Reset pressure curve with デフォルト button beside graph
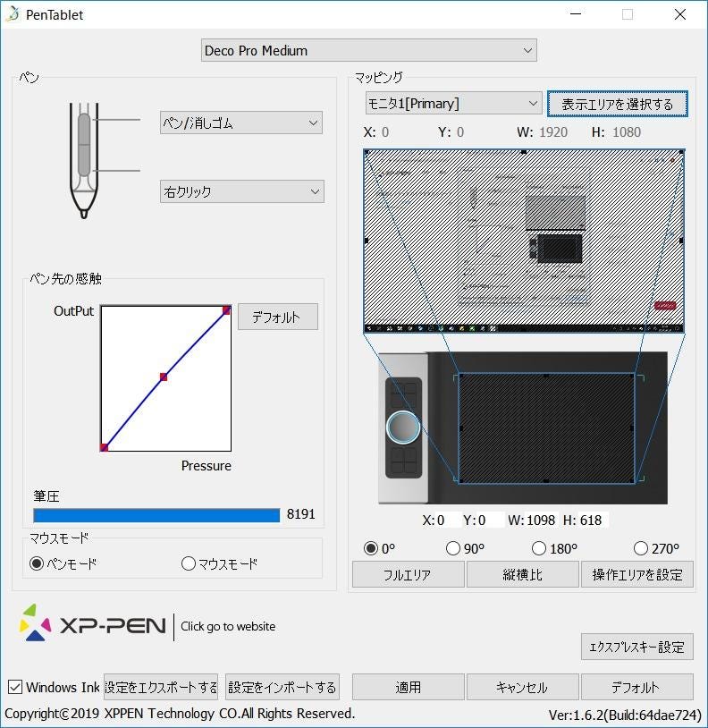708x728 pixels. 277,317
